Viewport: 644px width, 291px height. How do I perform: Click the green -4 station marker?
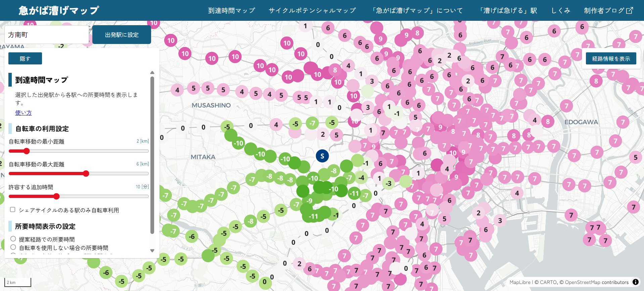click(x=361, y=178)
